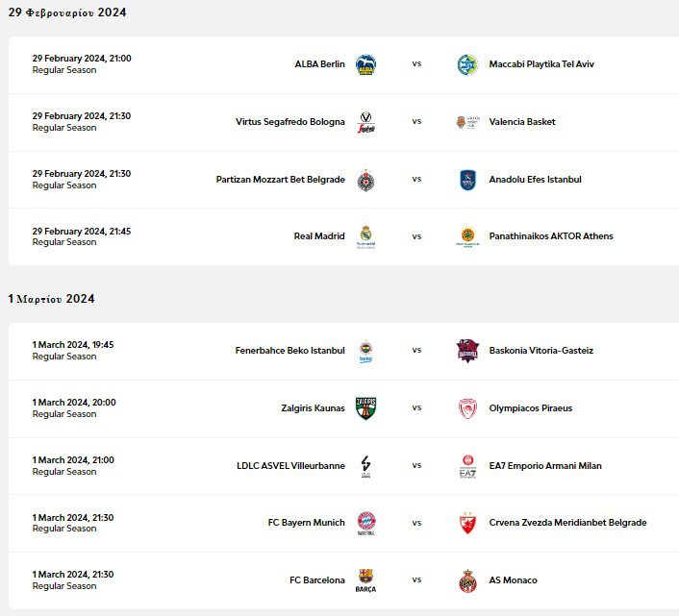679x616 pixels.
Task: Click the Virtus Segafredo Bologna logo
Action: point(365,122)
